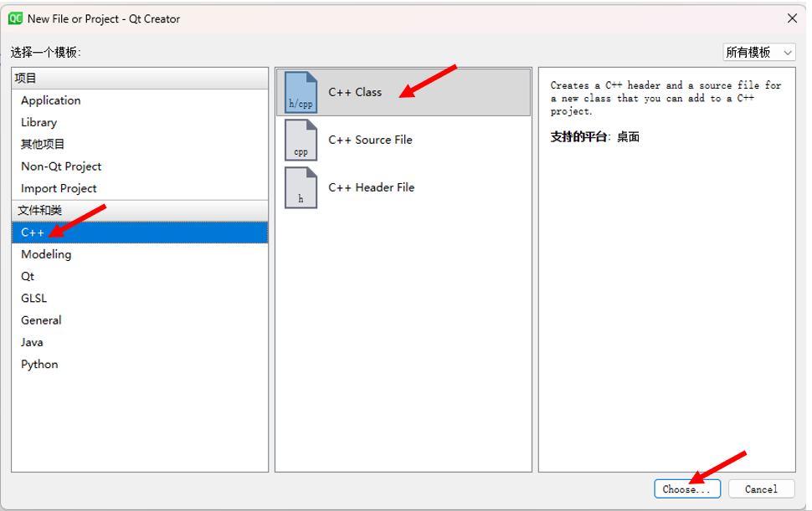
Task: Select the C++ Source File cpp icon
Action: point(301,141)
